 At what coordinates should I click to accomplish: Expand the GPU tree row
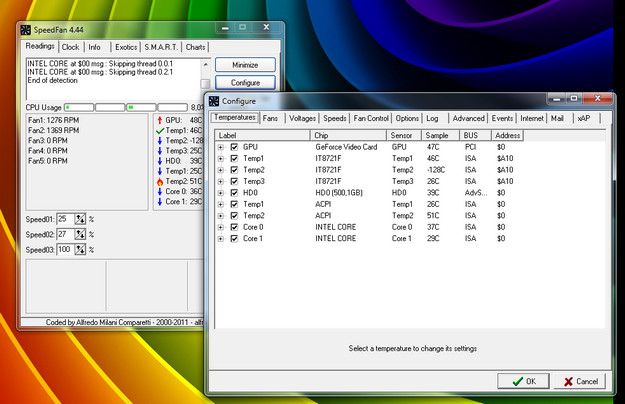[221, 147]
